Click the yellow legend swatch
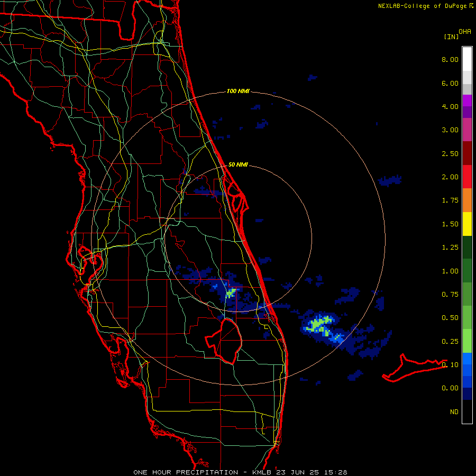Image resolution: width=476 pixels, height=476 pixels. (467, 224)
